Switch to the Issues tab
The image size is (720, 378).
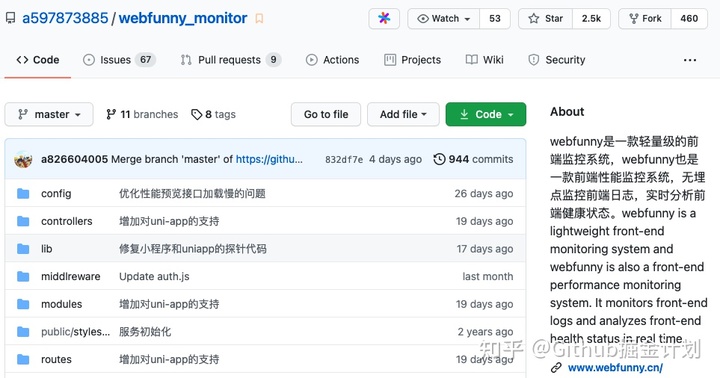click(119, 60)
